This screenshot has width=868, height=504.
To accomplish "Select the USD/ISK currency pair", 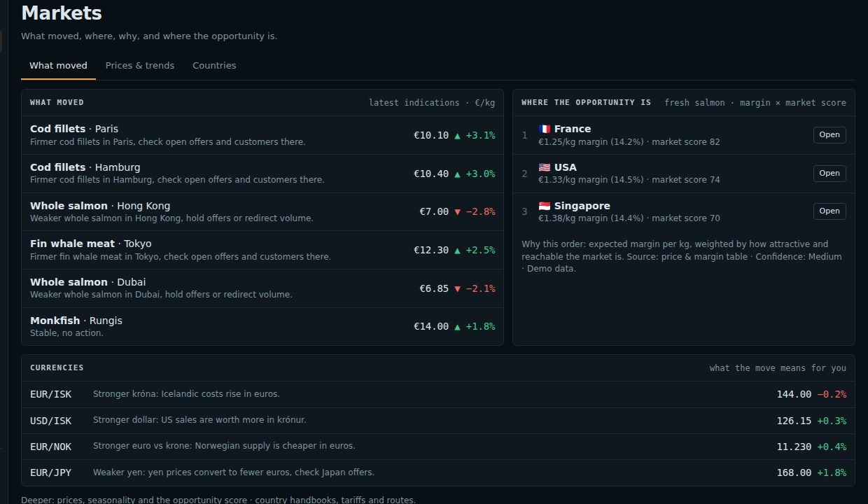I will (x=50, y=421).
